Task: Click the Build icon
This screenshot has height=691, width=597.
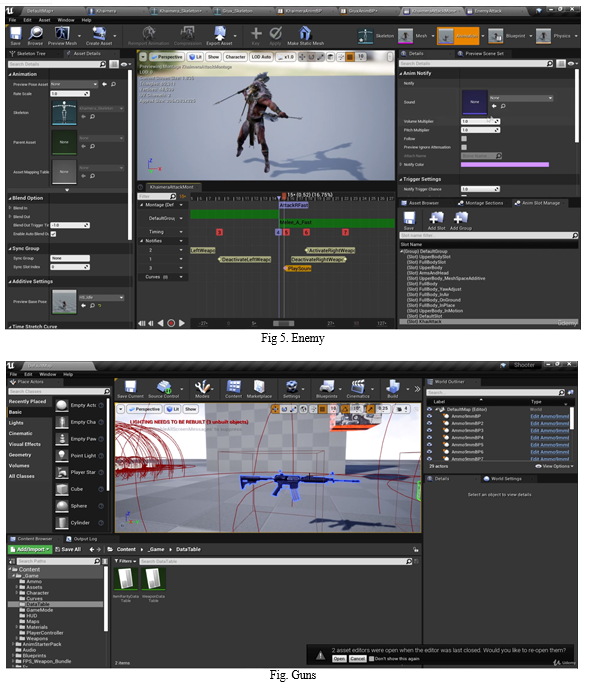Action: pos(392,386)
